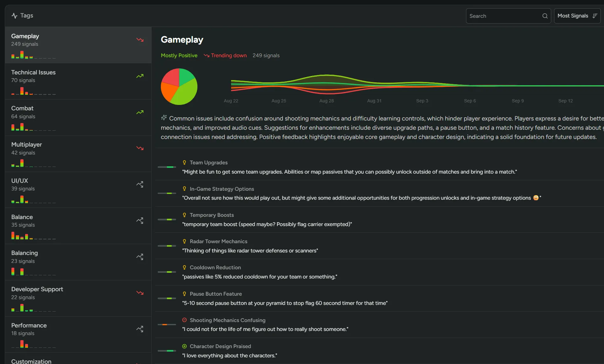Image resolution: width=604 pixels, height=364 pixels.
Task: Click the Performance mixed-trend arrow icon
Action: coord(140,329)
